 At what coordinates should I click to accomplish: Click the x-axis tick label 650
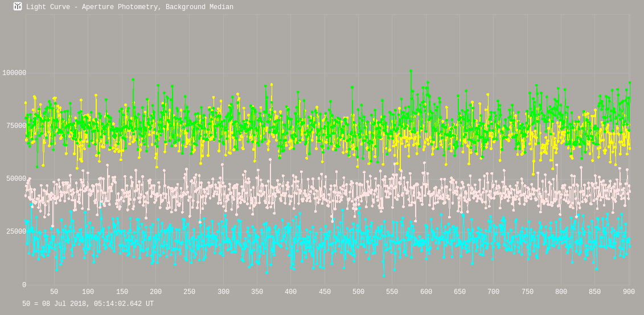[460, 292]
